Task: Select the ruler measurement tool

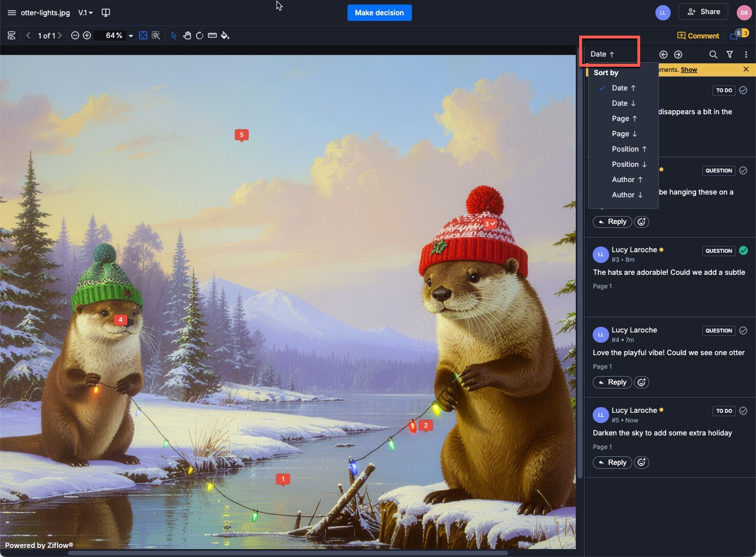Action: coord(212,36)
